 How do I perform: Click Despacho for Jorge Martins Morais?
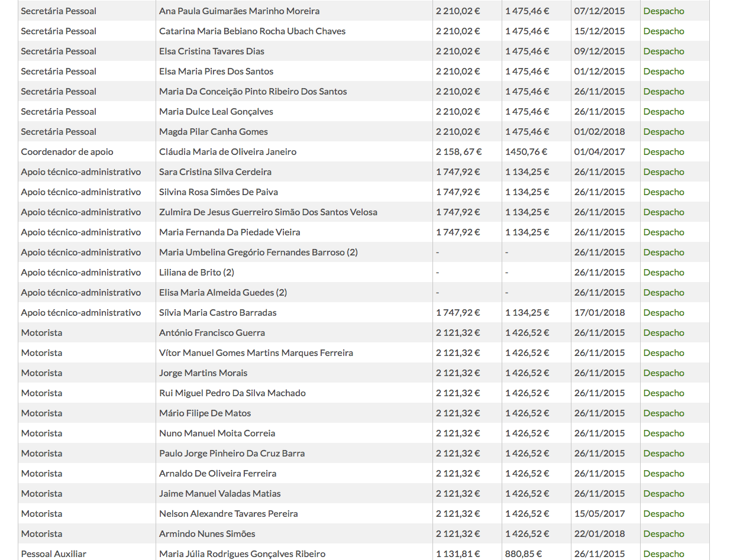[663, 373]
